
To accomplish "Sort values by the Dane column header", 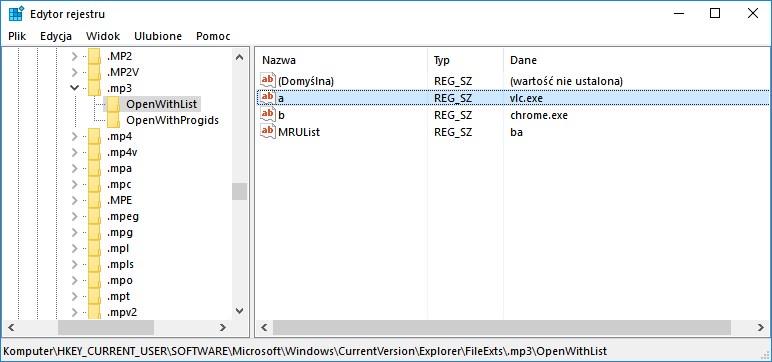I will (x=637, y=60).
